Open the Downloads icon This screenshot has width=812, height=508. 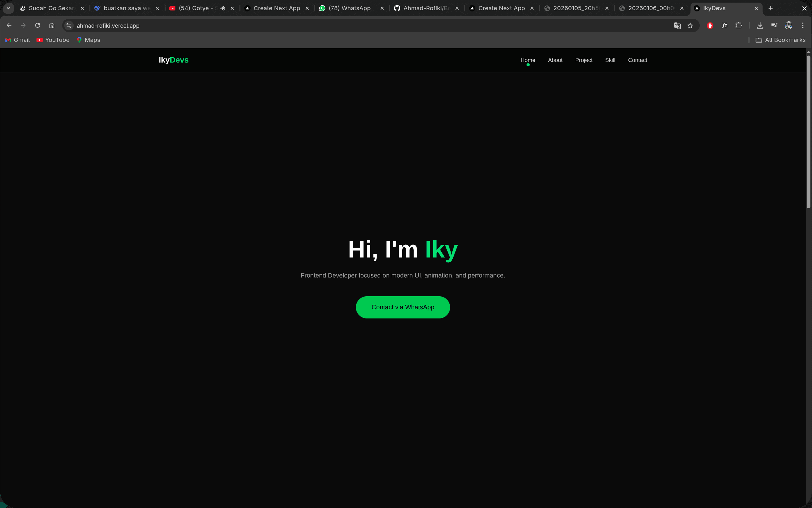(760, 25)
